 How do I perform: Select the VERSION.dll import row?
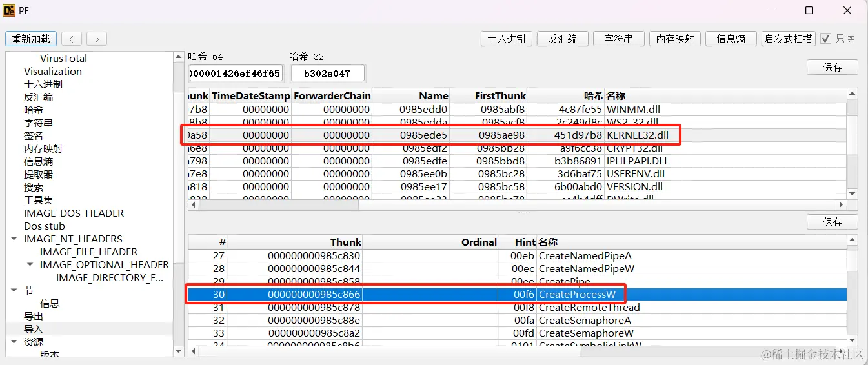pos(517,187)
